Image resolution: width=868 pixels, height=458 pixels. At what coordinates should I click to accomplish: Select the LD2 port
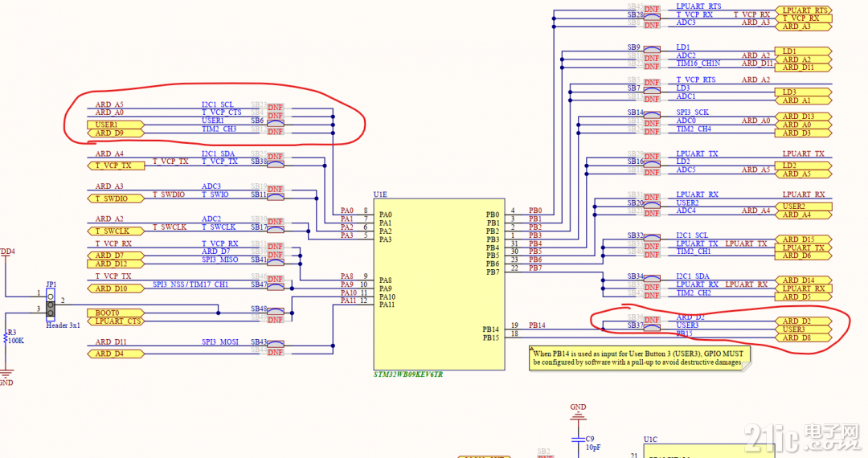(804, 166)
